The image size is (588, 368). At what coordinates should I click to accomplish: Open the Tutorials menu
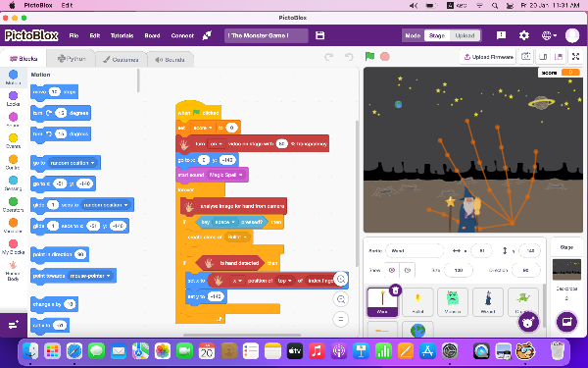(122, 35)
